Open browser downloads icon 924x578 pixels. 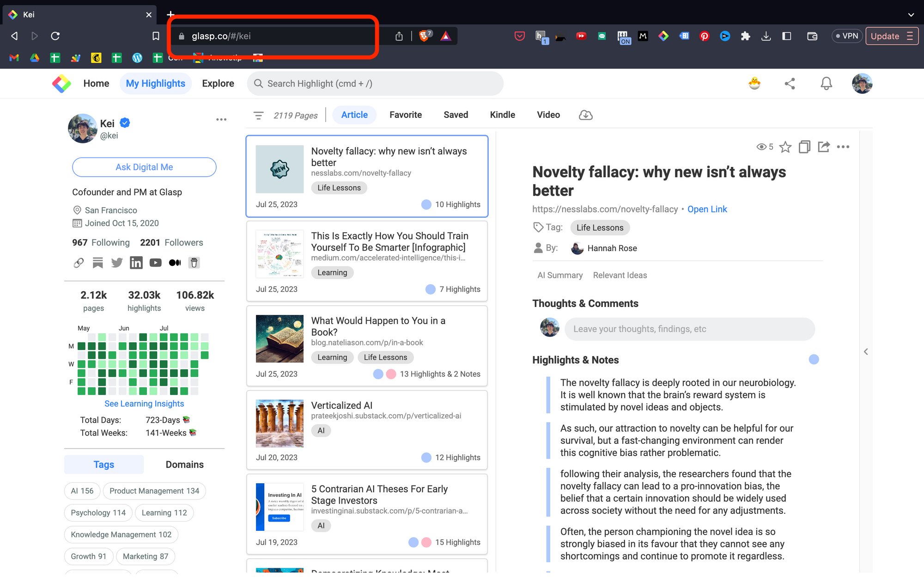point(766,36)
